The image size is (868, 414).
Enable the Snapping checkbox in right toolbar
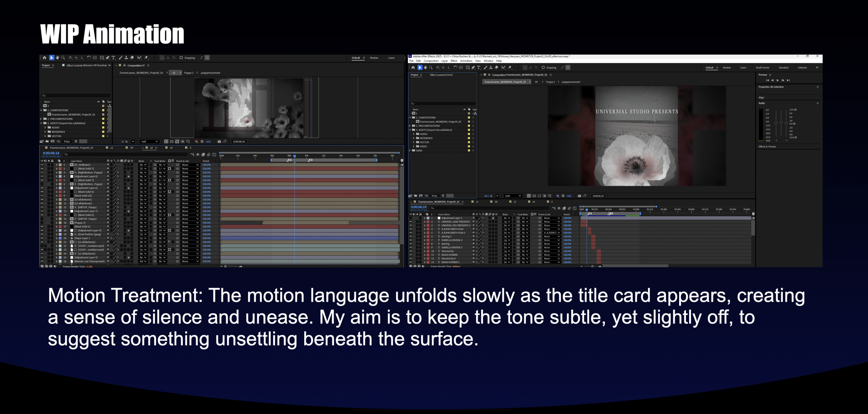click(x=543, y=68)
